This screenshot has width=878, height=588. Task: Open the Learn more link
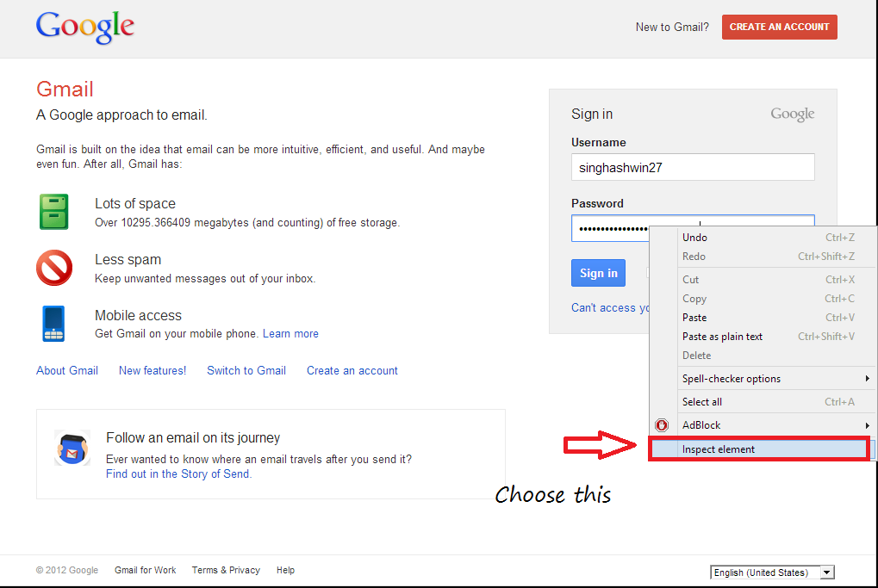(x=290, y=333)
